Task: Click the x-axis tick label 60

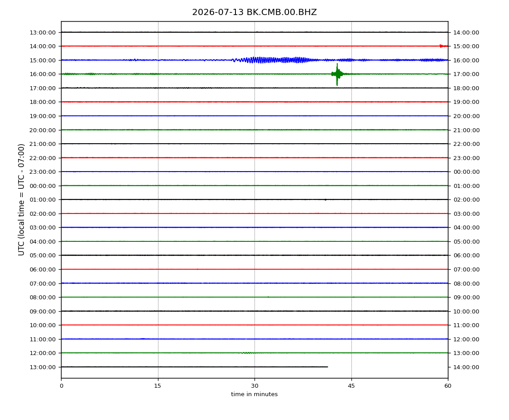Action: pos(448,386)
